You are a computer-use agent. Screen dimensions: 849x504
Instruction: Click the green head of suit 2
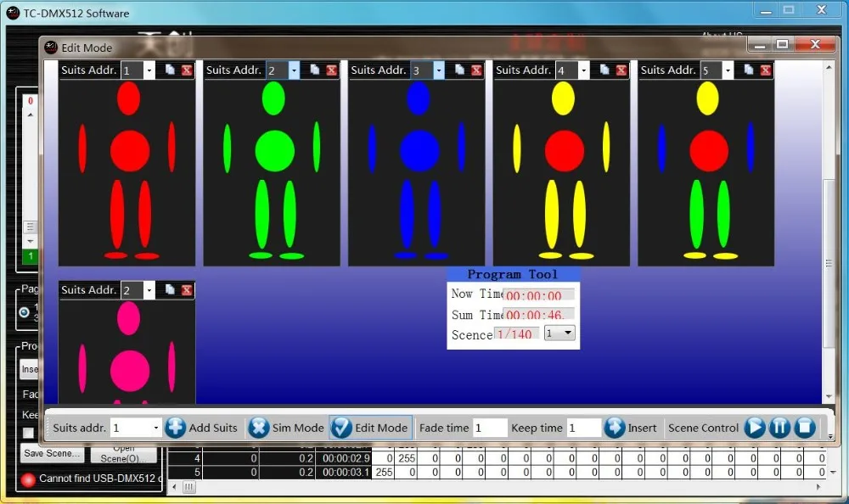tap(273, 99)
